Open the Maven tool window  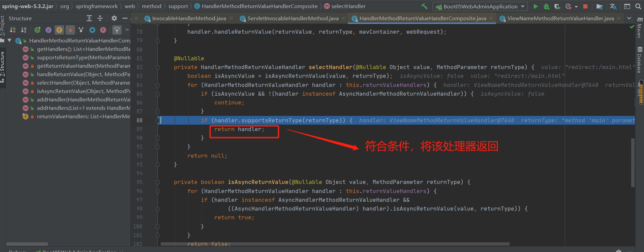pyautogui.click(x=639, y=27)
